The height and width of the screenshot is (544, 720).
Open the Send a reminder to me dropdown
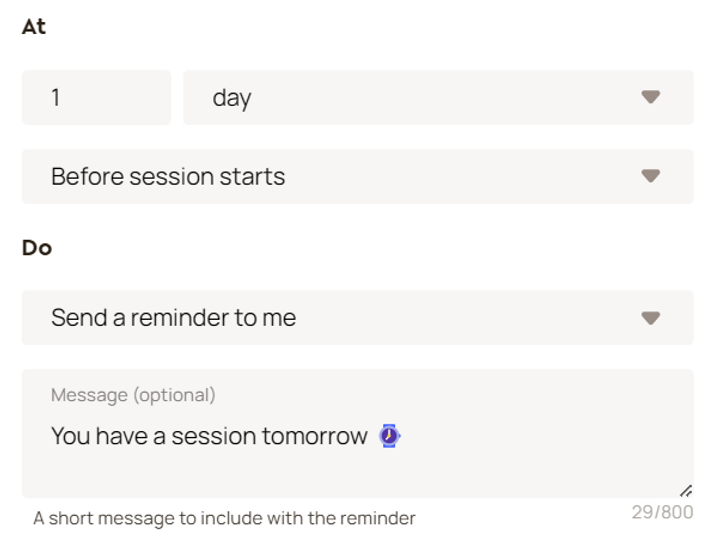[357, 318]
